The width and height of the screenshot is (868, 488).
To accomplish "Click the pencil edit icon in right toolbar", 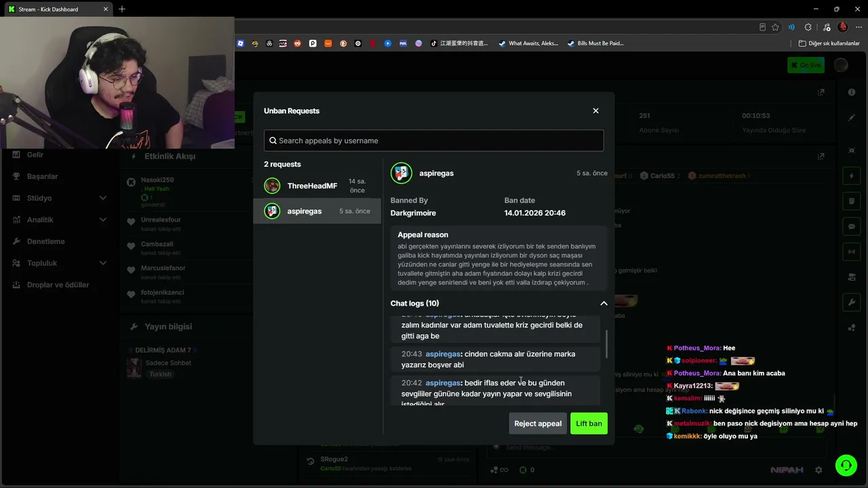I will coord(852,118).
